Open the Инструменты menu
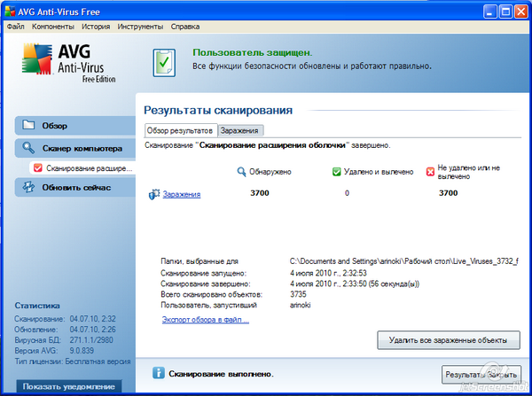532x396 pixels. click(x=140, y=27)
